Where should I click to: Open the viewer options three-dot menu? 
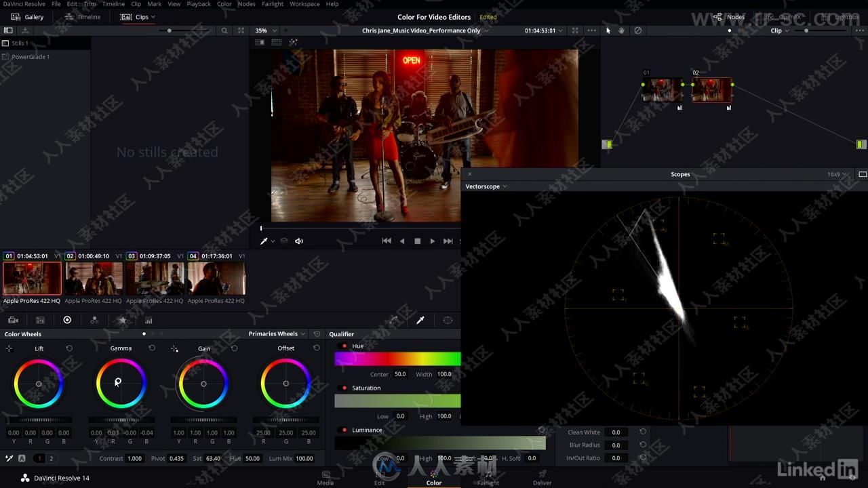click(x=592, y=30)
